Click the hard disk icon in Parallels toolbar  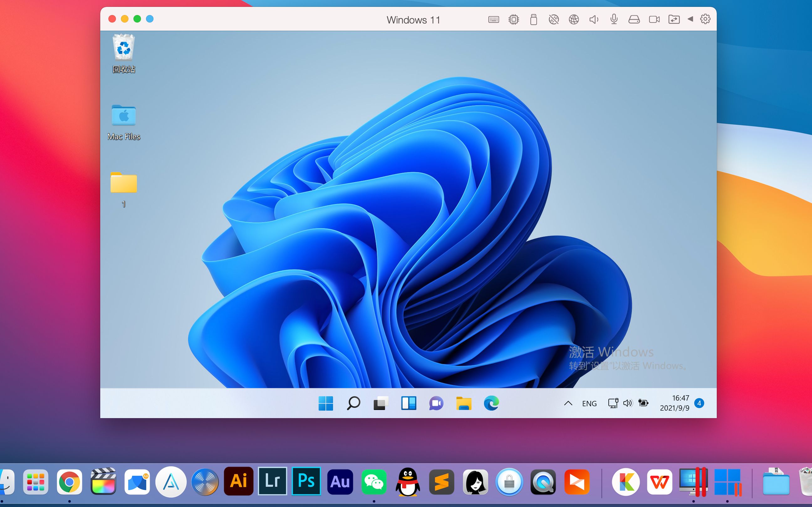pyautogui.click(x=633, y=19)
